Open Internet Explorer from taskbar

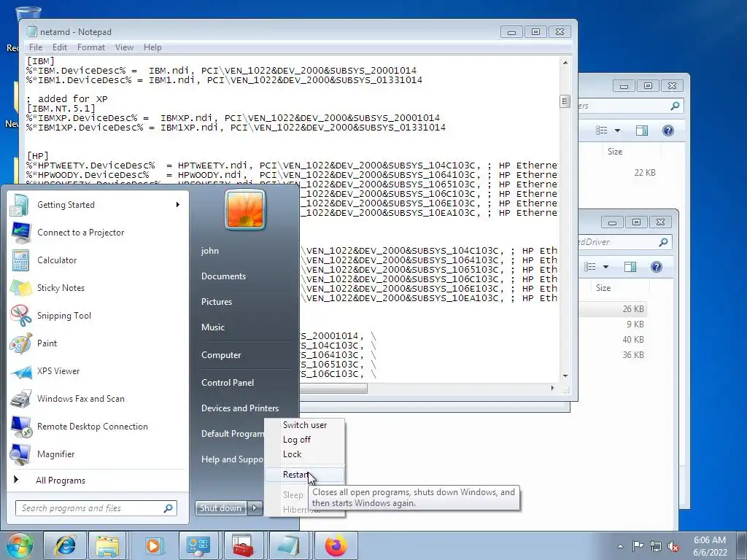click(x=65, y=545)
